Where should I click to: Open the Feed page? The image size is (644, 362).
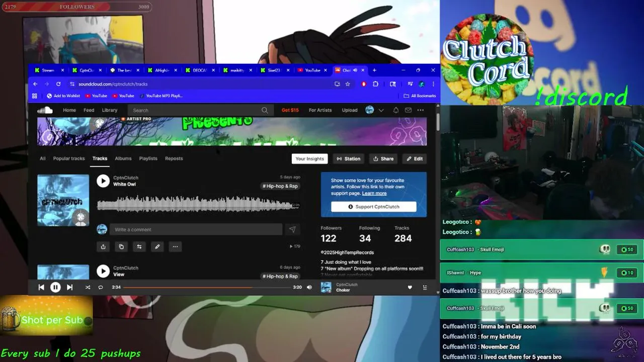coord(89,110)
